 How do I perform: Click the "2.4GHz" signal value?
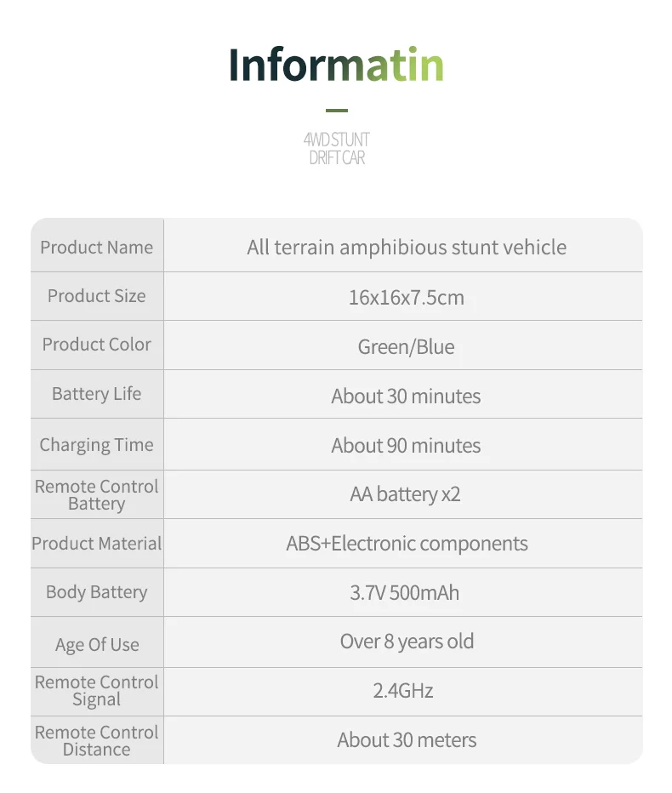click(403, 691)
